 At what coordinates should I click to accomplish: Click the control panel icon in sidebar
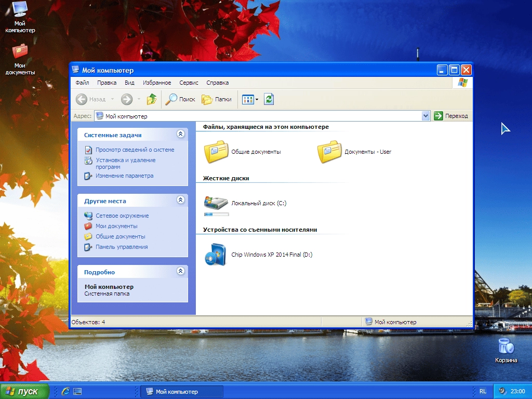pyautogui.click(x=88, y=247)
